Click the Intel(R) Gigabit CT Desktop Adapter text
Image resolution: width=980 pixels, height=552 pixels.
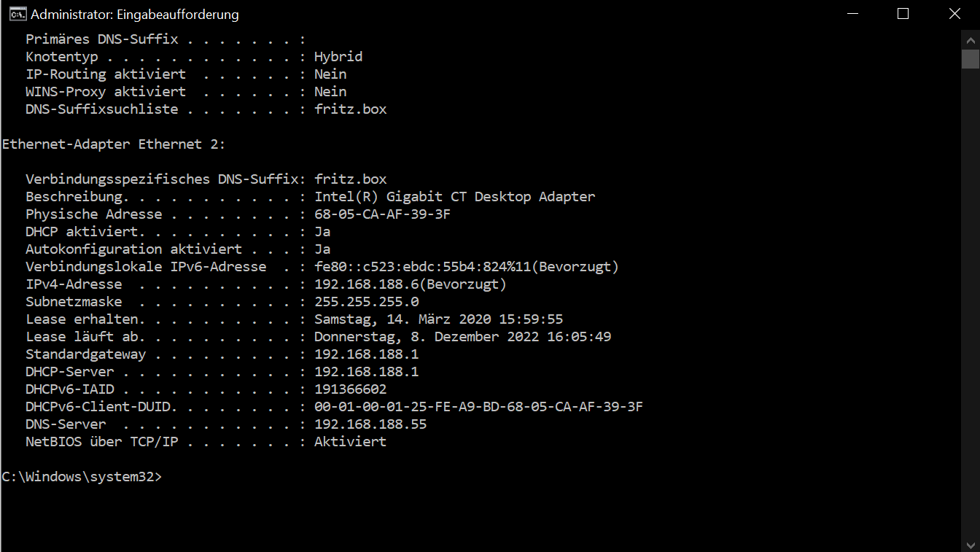(455, 197)
